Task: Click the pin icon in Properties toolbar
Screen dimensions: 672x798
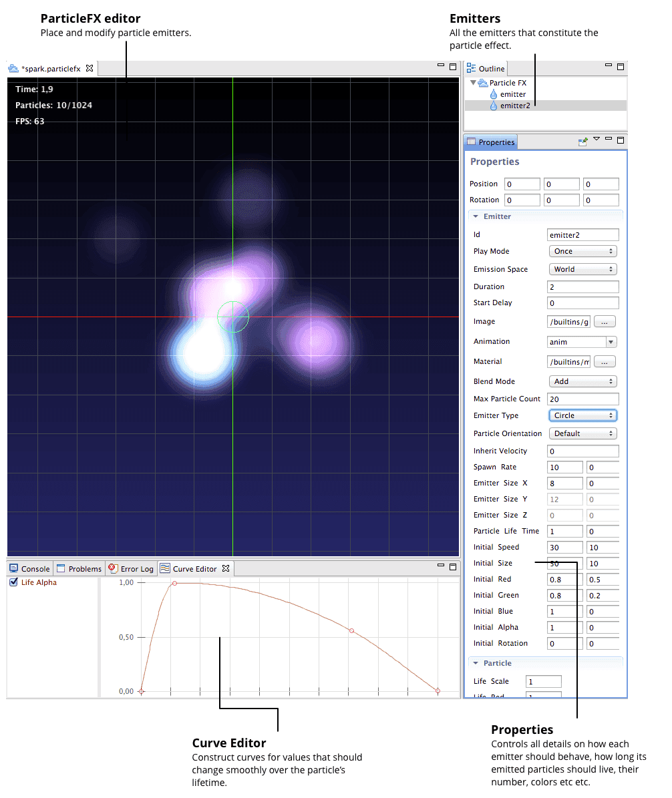Action: coord(583,142)
